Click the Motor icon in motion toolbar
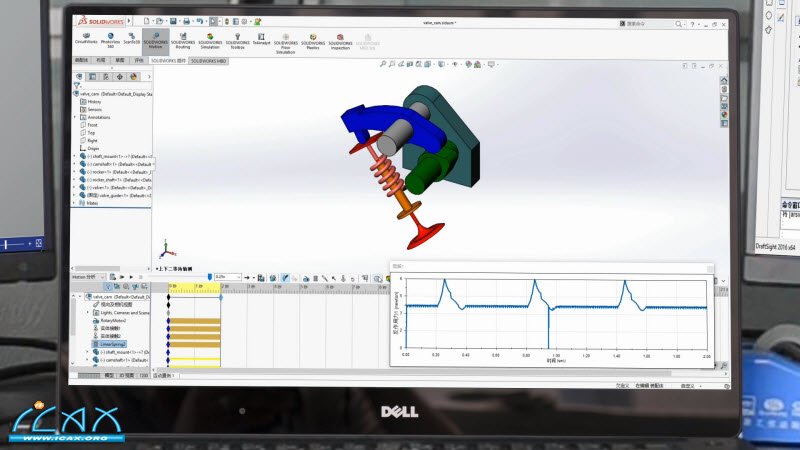This screenshot has width=800, height=450. (306, 278)
